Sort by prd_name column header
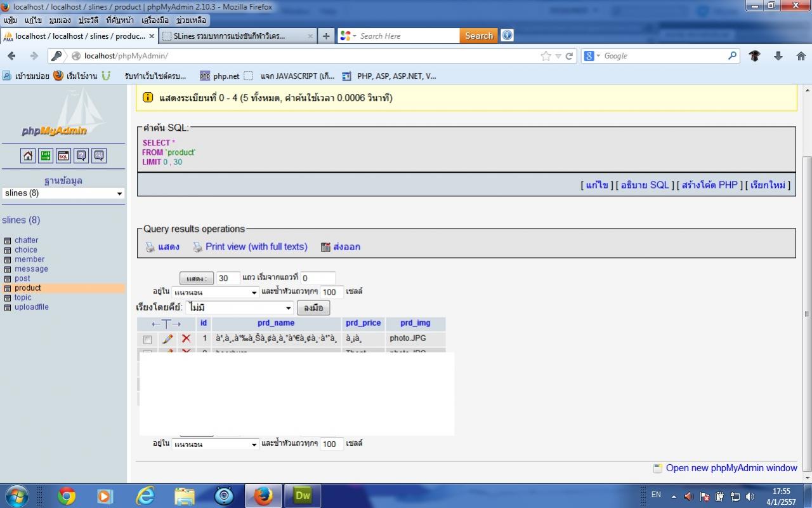The image size is (812, 508). point(276,323)
